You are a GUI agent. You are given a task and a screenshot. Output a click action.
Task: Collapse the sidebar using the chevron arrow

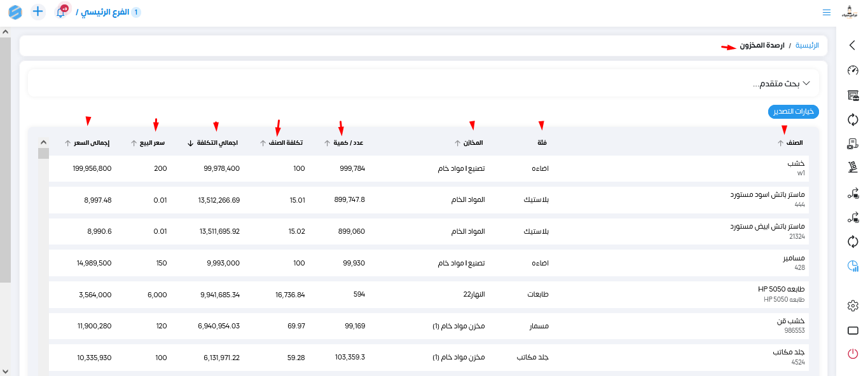[x=853, y=45]
